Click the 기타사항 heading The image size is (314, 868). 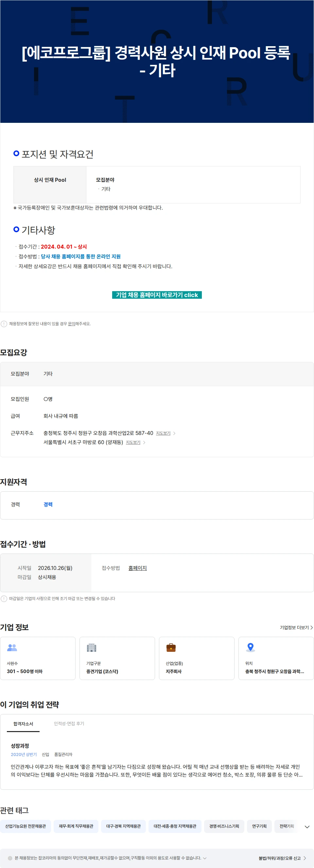38,230
